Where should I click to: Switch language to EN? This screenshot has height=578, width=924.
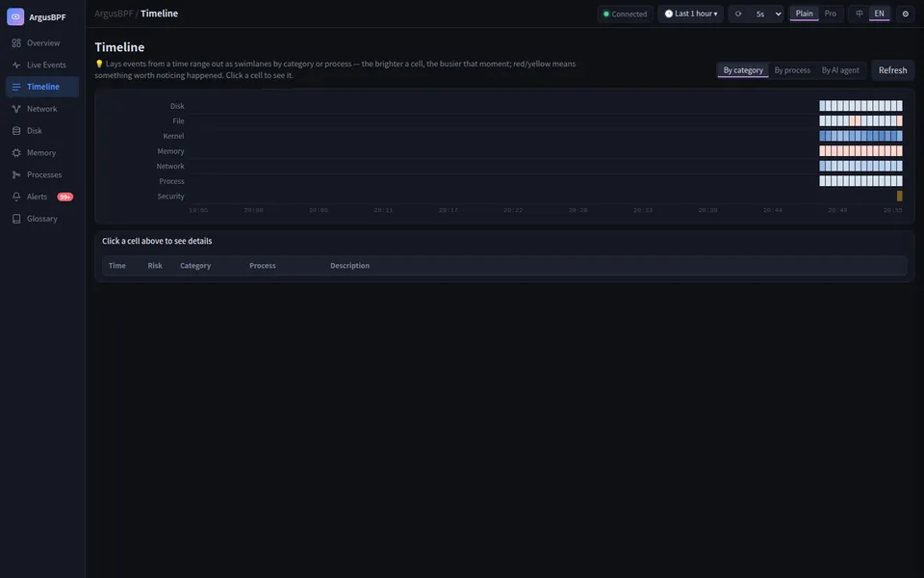pos(879,13)
